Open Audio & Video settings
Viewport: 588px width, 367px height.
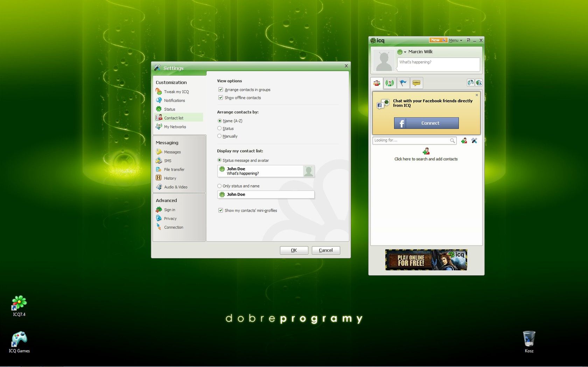(175, 187)
